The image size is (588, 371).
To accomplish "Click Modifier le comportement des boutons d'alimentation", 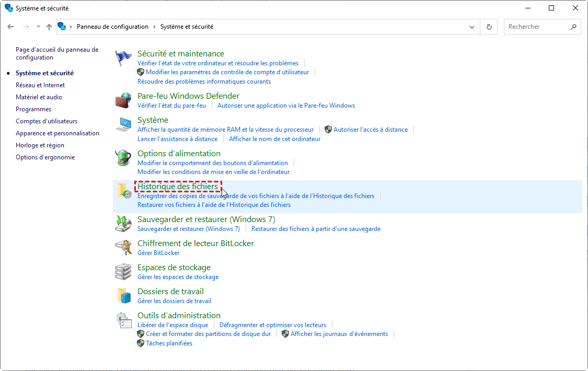I will pyautogui.click(x=213, y=163).
